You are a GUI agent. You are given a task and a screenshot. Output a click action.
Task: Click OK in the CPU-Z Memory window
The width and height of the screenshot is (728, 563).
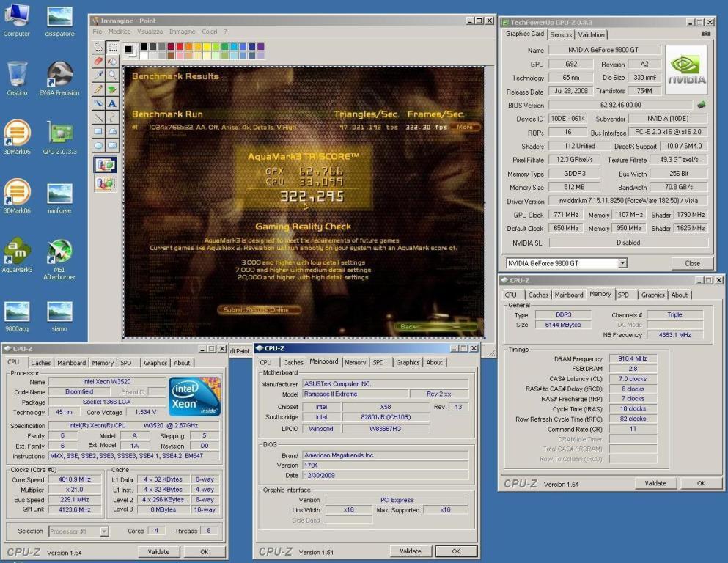click(701, 483)
